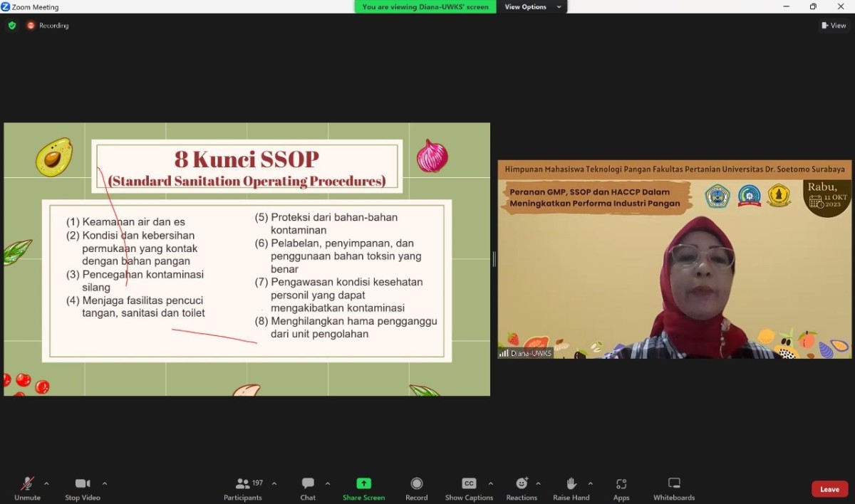
Task: Leave the meeting
Action: click(x=829, y=489)
